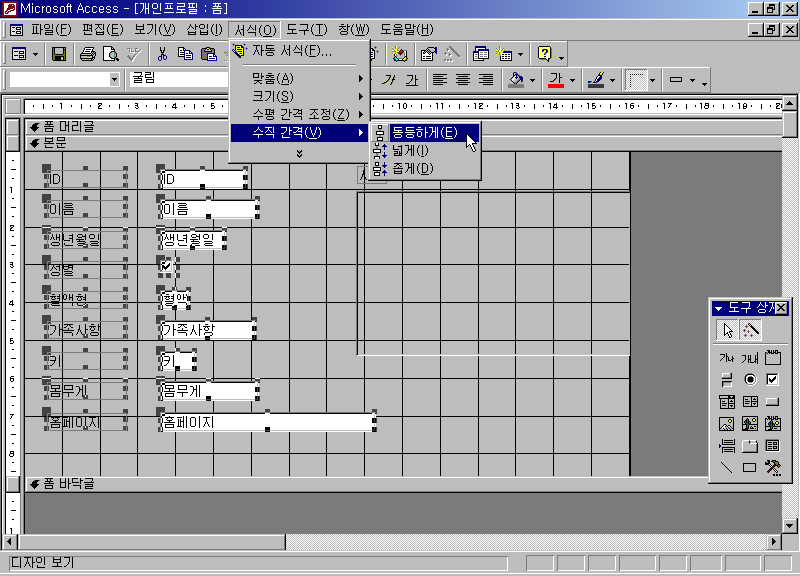Viewport: 800px width, 576px height.
Task: Open 자동 서식(F) menu entry
Action: [x=299, y=51]
